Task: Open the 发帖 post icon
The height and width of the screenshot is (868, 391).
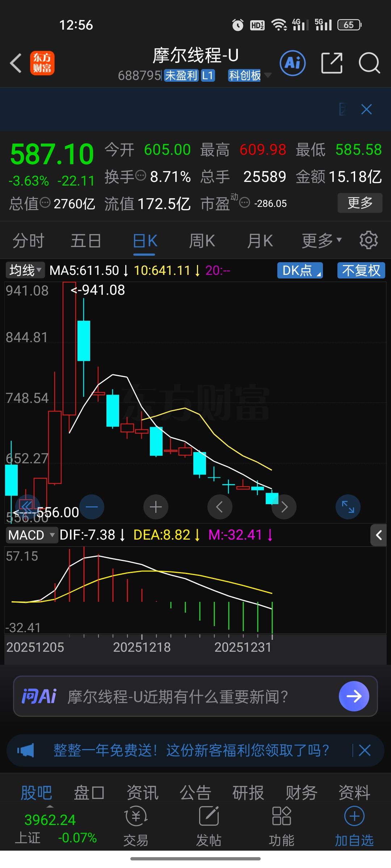Action: click(x=209, y=827)
